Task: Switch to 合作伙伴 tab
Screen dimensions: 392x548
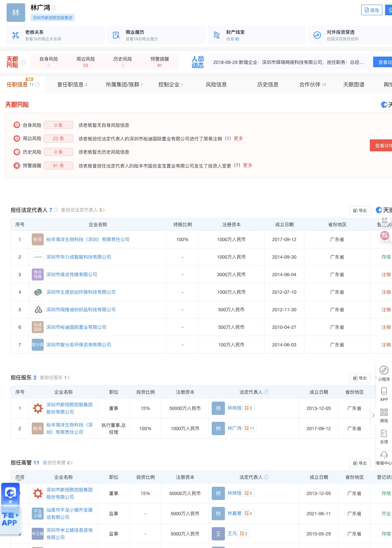Action: pos(313,85)
